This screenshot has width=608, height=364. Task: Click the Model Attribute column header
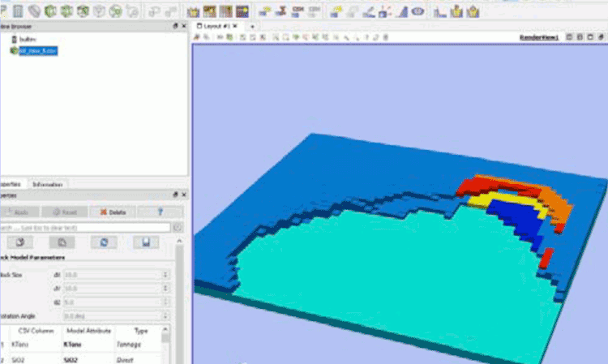pos(87,331)
